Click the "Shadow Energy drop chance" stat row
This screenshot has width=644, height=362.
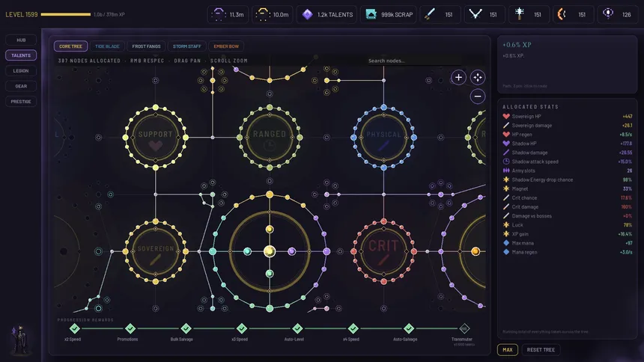point(567,180)
